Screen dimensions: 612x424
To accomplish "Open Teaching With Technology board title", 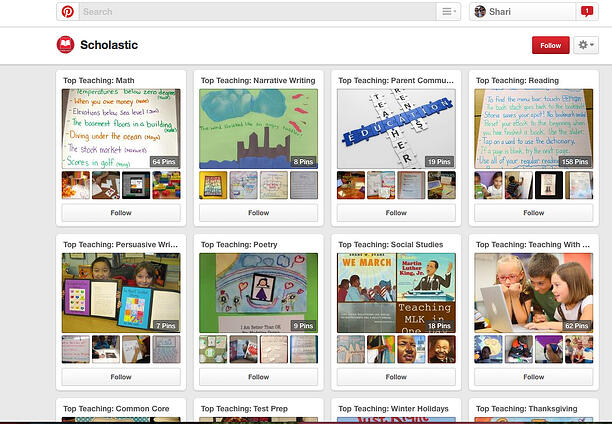I will point(533,244).
